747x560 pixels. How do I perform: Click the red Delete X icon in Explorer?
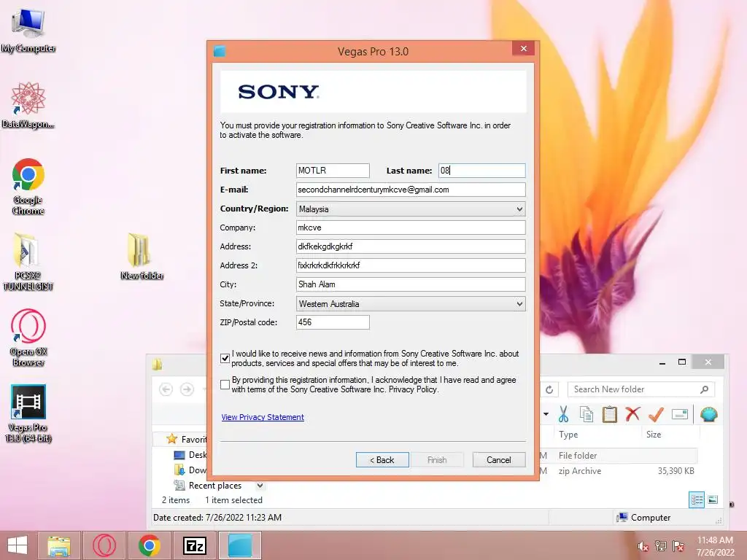632,414
